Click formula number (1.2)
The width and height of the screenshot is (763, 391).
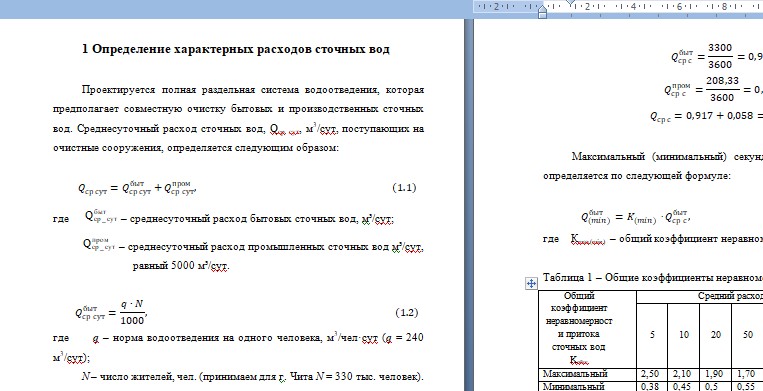[406, 312]
